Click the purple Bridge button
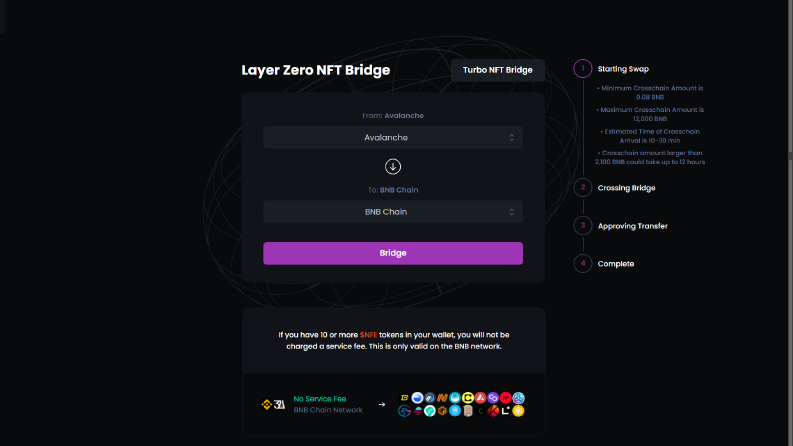Viewport: 793px width, 446px height. pyautogui.click(x=393, y=253)
